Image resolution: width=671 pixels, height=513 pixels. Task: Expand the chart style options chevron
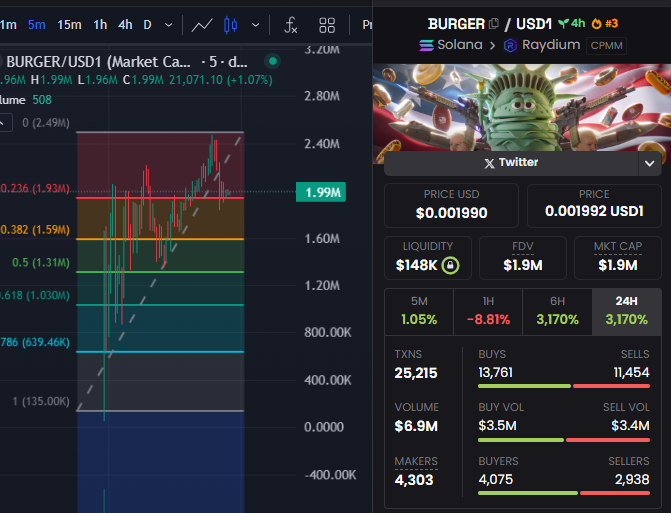click(x=255, y=25)
